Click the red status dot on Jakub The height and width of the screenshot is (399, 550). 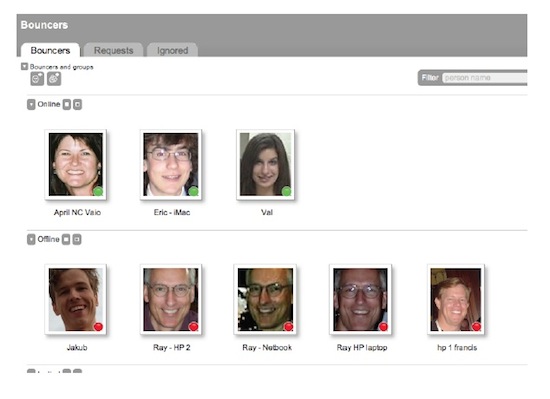coord(98,326)
